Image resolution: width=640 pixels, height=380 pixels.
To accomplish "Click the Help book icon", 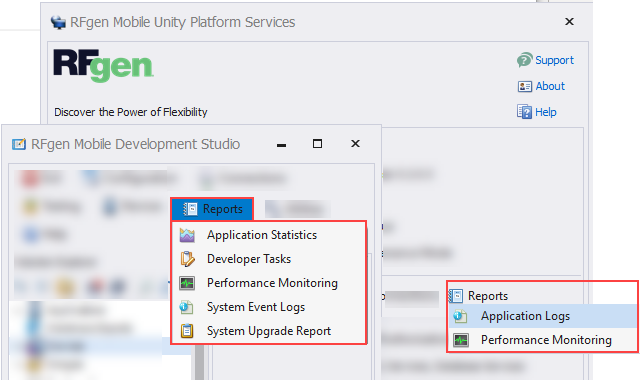I will point(524,112).
